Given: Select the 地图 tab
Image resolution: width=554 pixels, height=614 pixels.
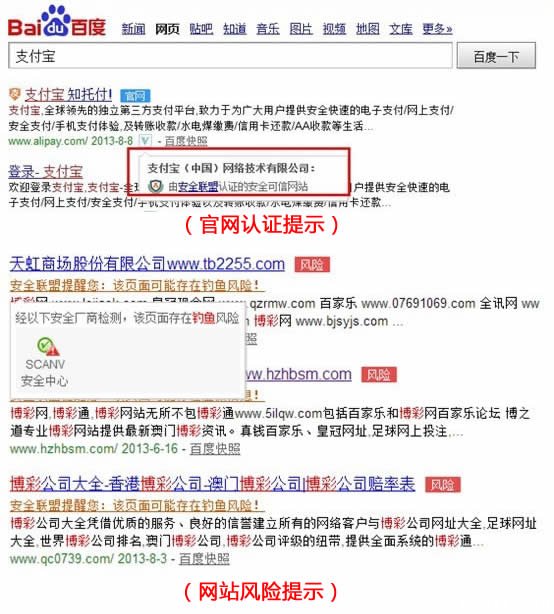Looking at the screenshot, I should [367, 29].
